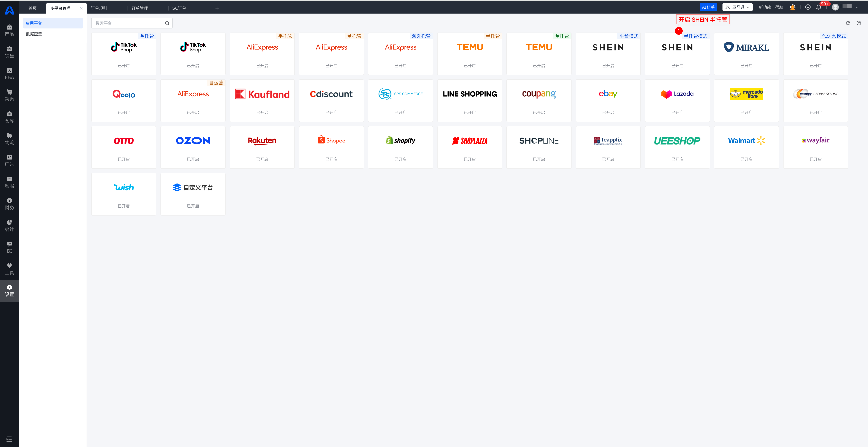Open the 工具 sidebar section
868x447 pixels.
[9, 269]
